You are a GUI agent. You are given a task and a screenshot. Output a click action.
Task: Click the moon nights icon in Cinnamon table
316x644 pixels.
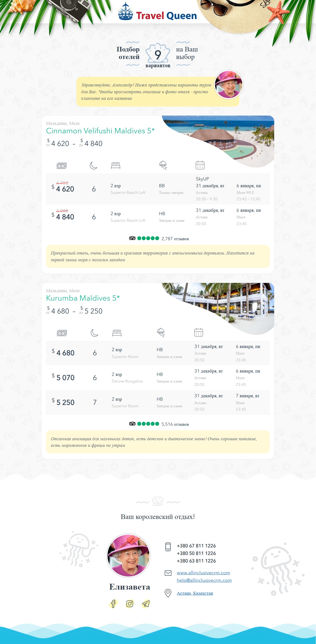pyautogui.click(x=93, y=165)
